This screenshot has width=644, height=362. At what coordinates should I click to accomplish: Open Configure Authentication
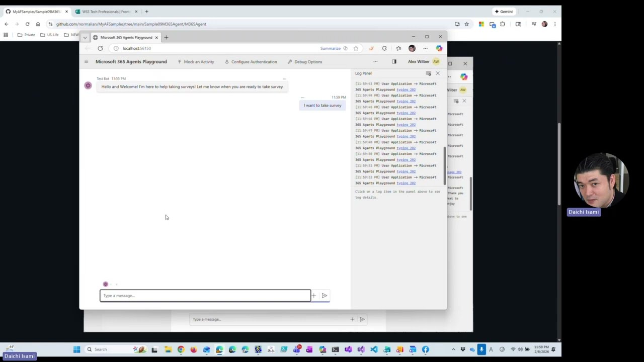251,62
